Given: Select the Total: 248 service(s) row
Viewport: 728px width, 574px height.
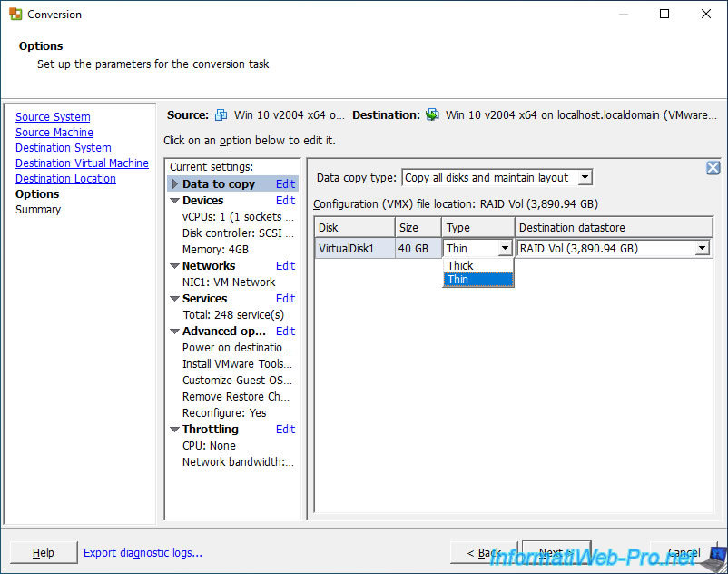Looking at the screenshot, I should pyautogui.click(x=233, y=315).
